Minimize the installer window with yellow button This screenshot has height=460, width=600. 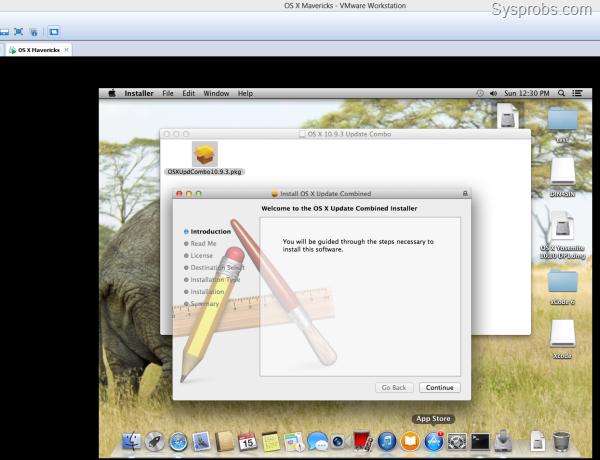189,194
